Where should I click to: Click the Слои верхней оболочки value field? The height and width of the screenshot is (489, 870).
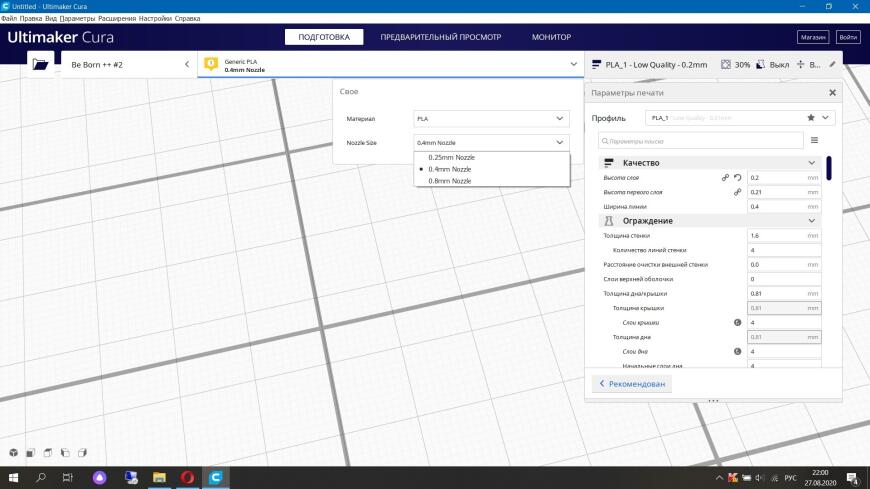point(783,279)
